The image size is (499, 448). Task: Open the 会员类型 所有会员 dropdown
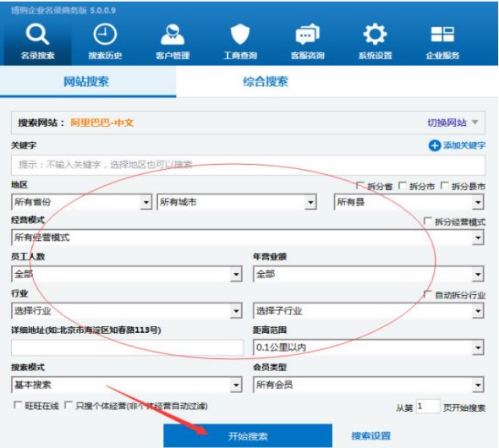369,385
